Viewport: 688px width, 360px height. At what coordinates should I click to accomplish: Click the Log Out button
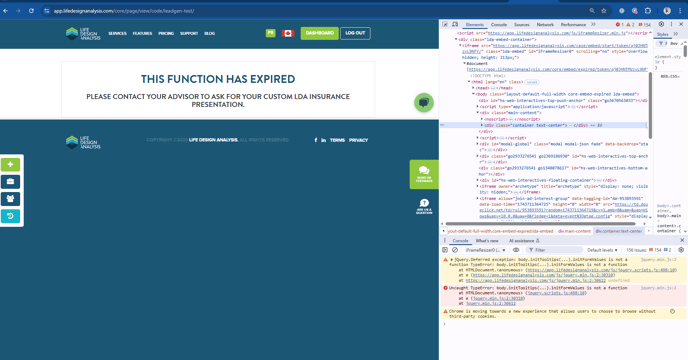(x=355, y=33)
